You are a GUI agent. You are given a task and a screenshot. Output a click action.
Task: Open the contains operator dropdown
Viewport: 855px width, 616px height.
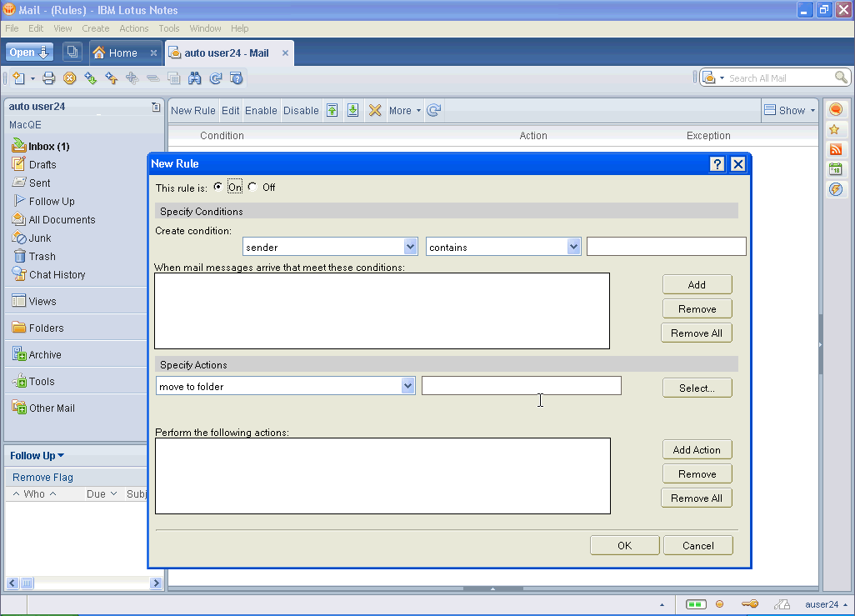point(573,247)
